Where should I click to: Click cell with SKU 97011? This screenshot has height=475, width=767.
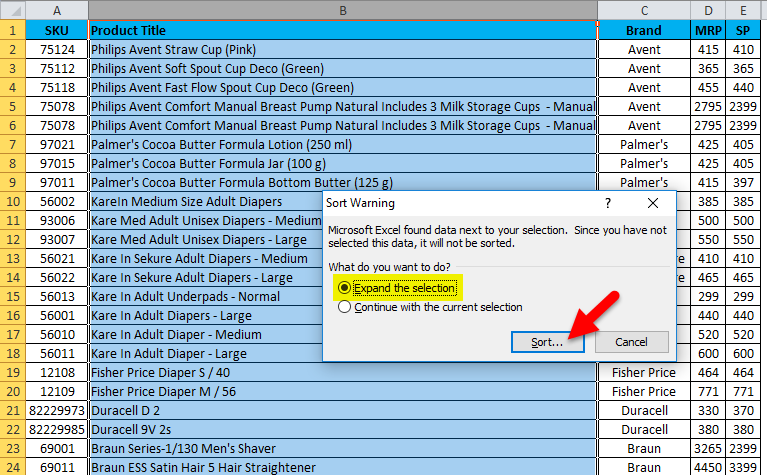(x=57, y=182)
